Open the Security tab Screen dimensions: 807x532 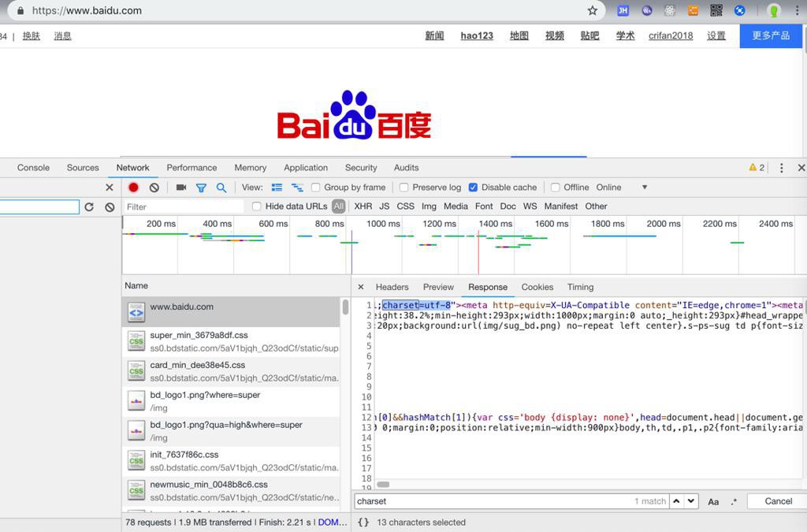click(361, 168)
